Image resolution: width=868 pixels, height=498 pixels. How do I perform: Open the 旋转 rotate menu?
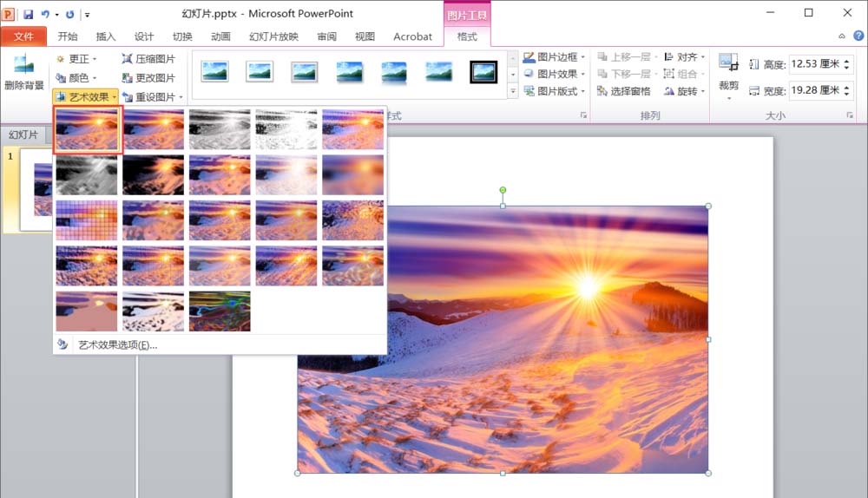click(x=684, y=91)
